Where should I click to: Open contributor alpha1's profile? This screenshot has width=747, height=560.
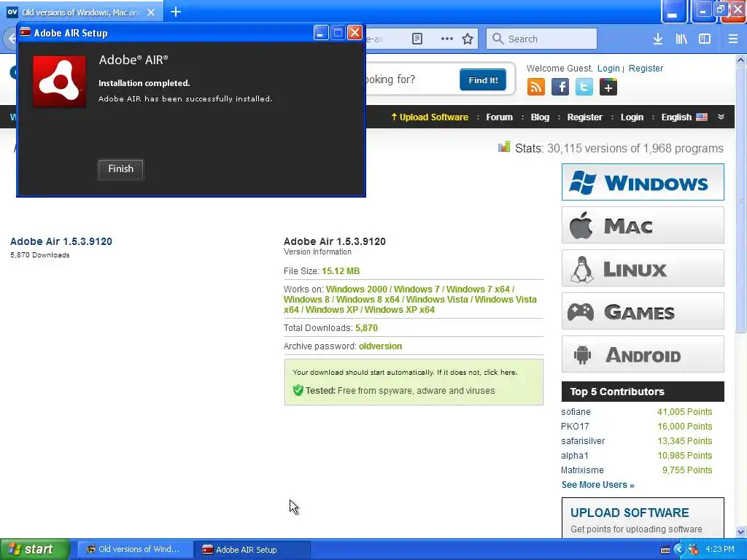pyautogui.click(x=574, y=456)
